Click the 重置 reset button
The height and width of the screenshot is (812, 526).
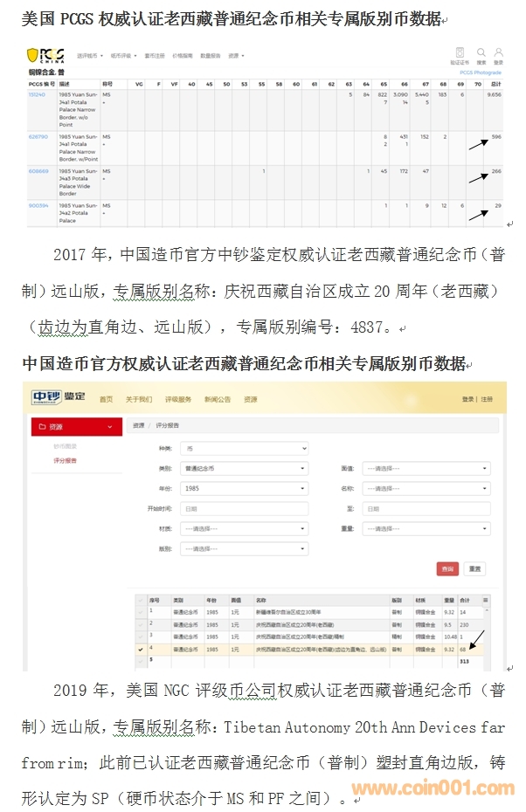[x=474, y=568]
